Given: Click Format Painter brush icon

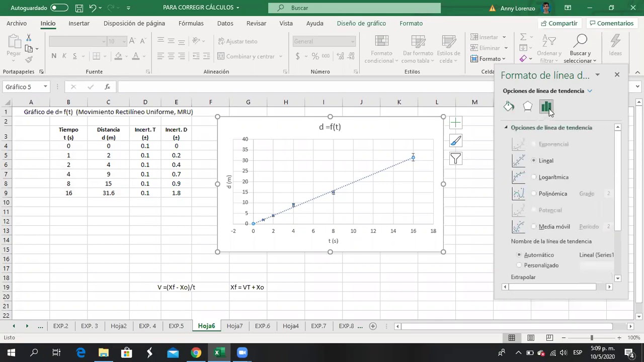Looking at the screenshot, I should click(x=29, y=59).
